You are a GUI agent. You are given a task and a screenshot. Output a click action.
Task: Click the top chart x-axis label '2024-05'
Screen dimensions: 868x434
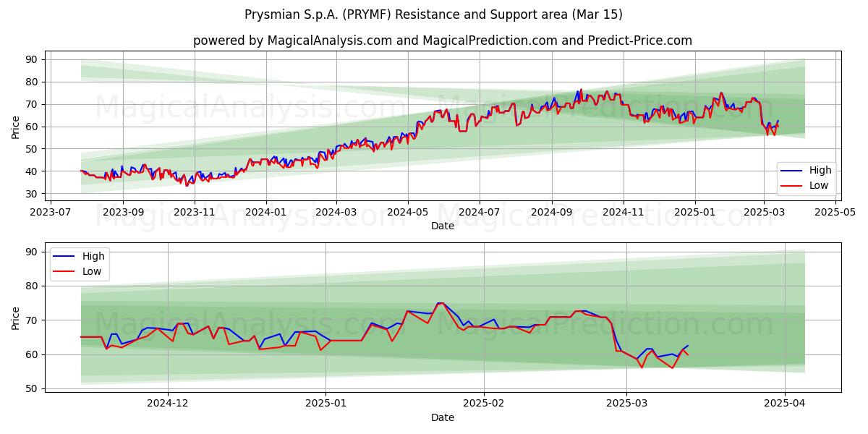[x=407, y=213]
